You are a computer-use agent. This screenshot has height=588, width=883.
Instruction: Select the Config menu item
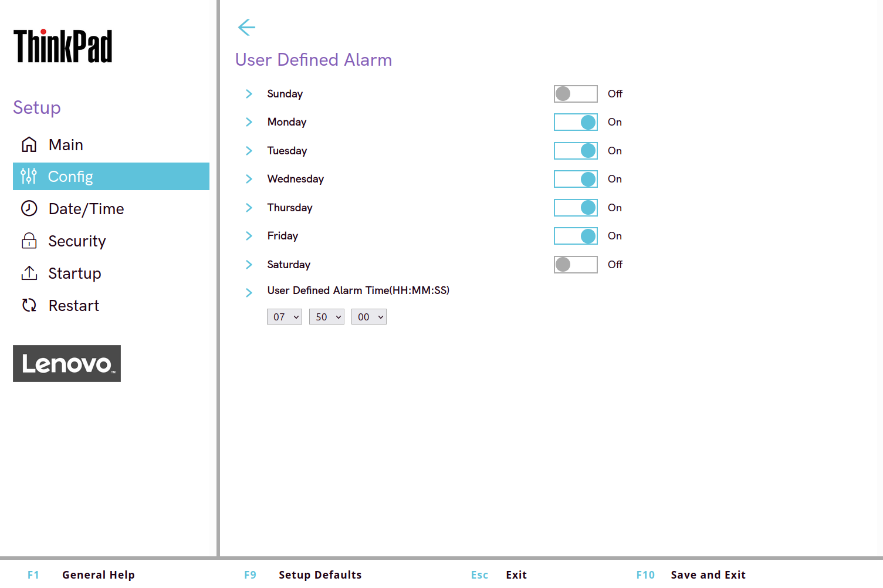tap(111, 176)
